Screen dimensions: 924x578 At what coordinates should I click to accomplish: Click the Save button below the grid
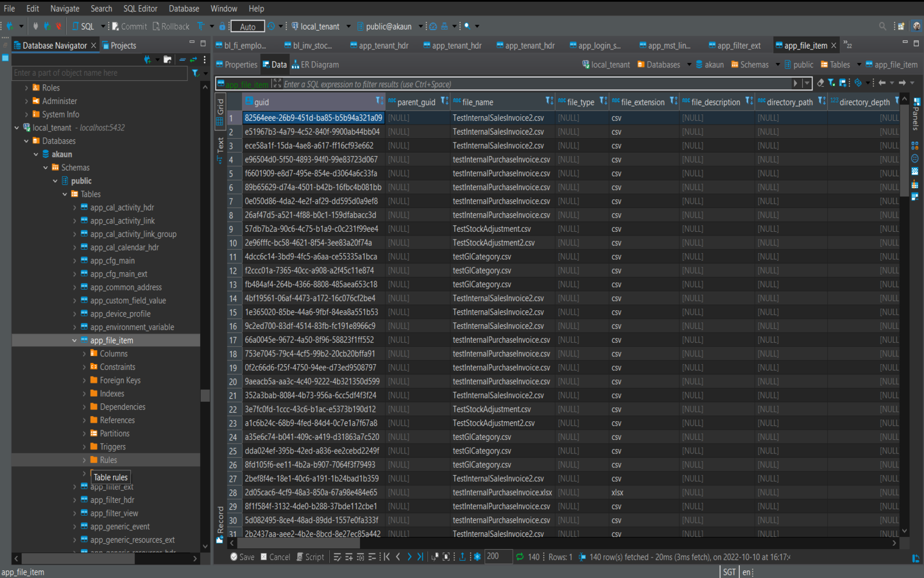pyautogui.click(x=242, y=557)
